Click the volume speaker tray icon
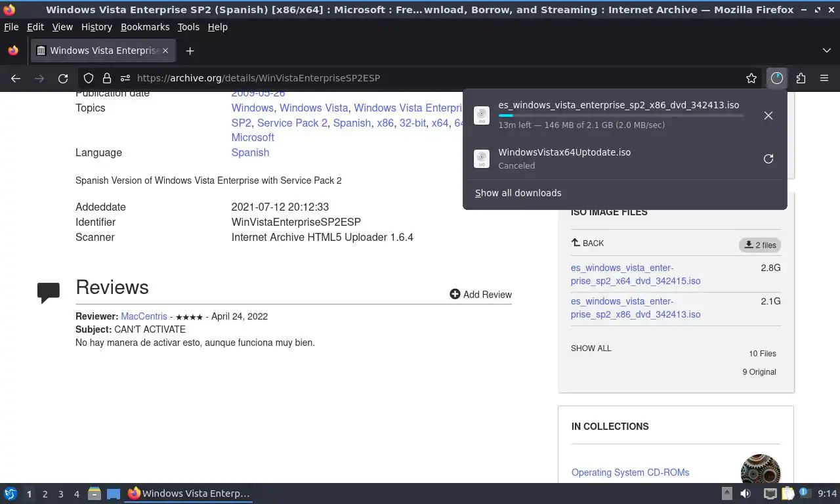The width and height of the screenshot is (840, 504). coord(745,493)
